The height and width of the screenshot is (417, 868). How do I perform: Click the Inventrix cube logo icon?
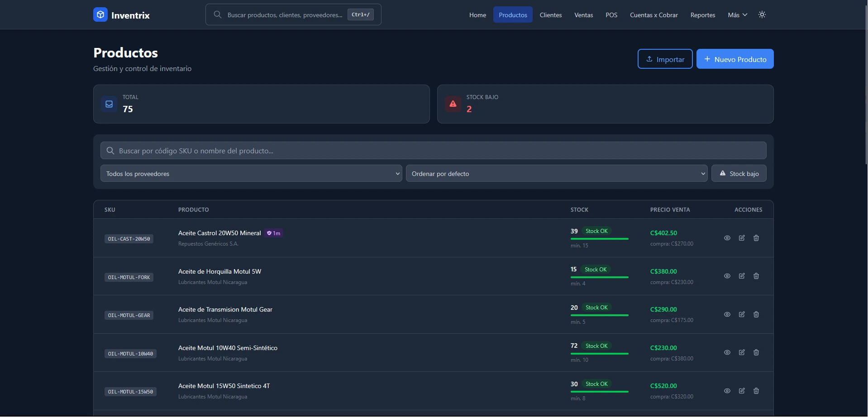click(x=100, y=14)
